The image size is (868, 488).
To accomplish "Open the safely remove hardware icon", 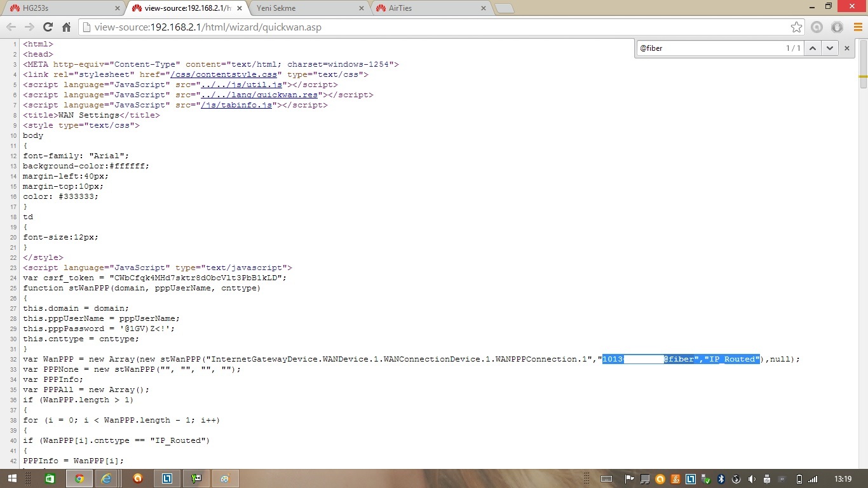I will 767,479.
